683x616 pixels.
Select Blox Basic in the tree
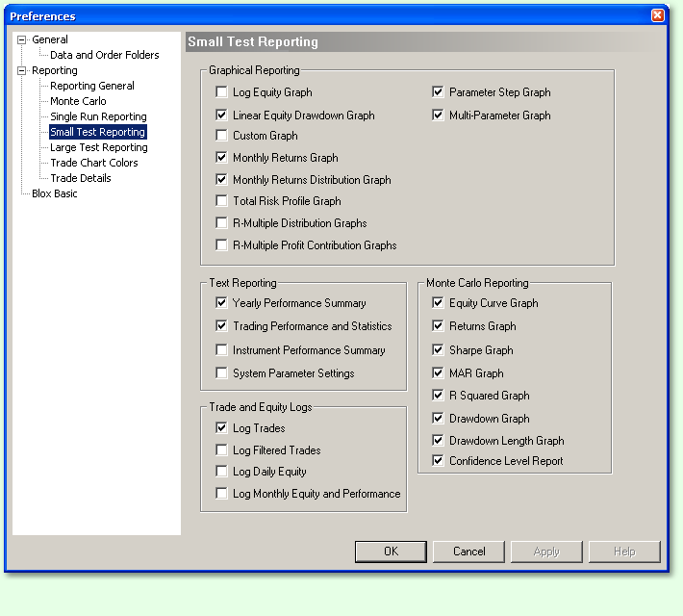tap(55, 193)
